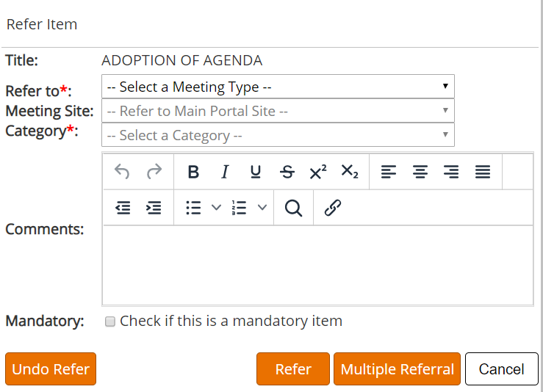Toggle underline formatting
The height and width of the screenshot is (392, 543).
tap(256, 172)
